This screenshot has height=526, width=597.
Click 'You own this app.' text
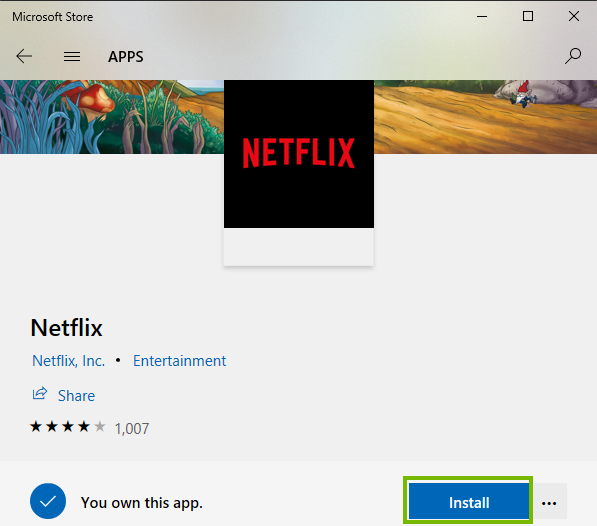coord(142,503)
